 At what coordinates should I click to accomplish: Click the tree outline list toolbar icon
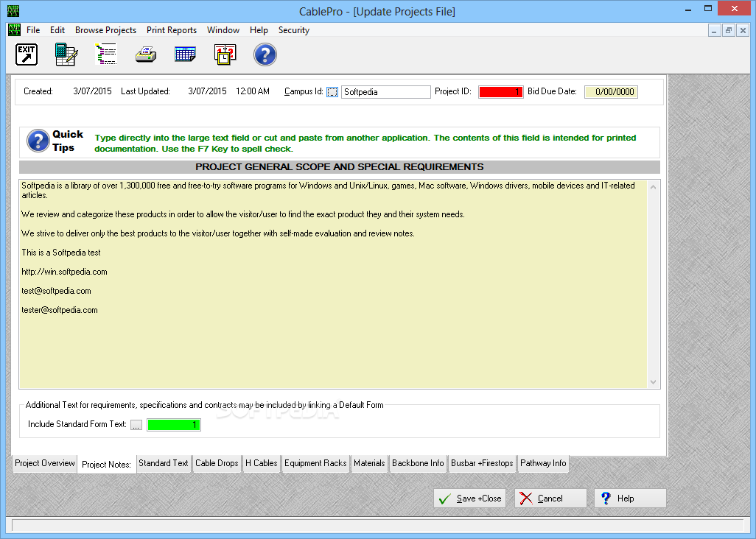coord(106,54)
